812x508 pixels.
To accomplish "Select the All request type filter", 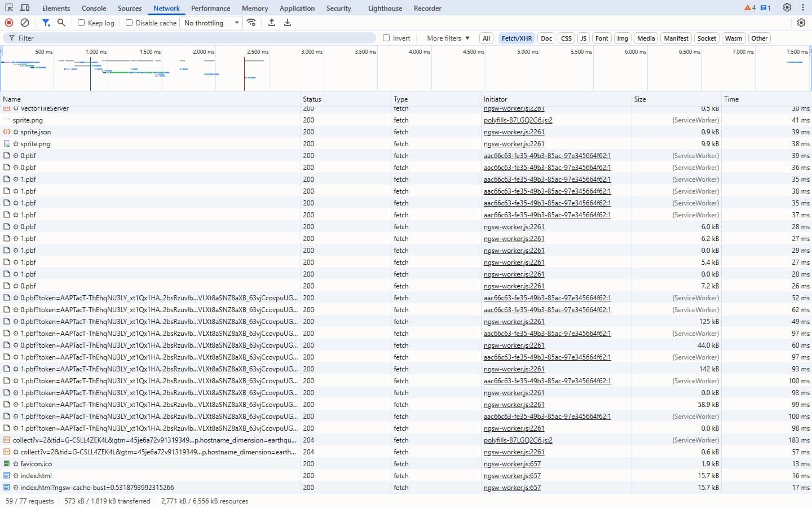I will click(x=486, y=38).
